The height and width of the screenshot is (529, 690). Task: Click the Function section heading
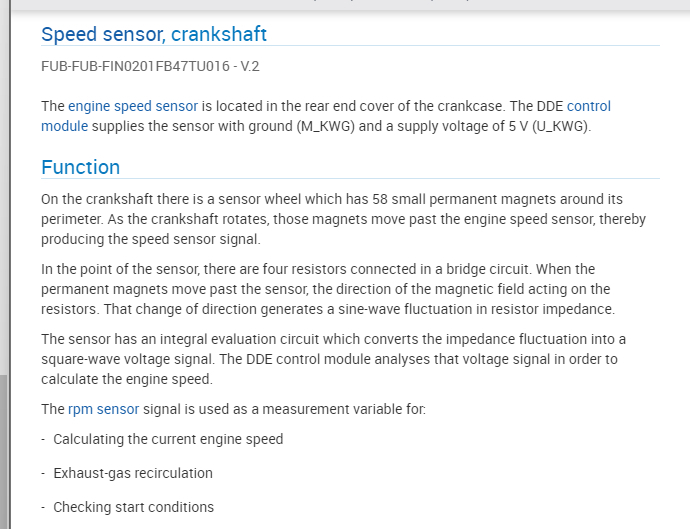[x=80, y=167]
